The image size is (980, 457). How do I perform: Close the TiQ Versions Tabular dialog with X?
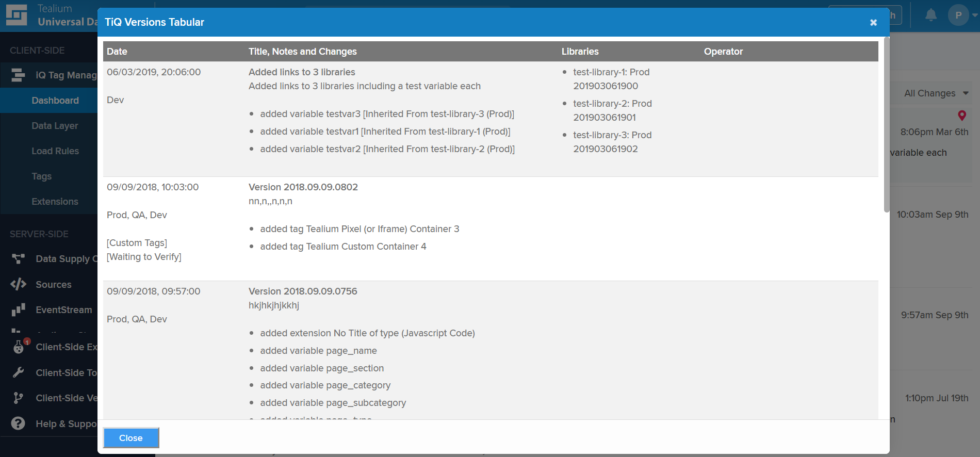873,22
